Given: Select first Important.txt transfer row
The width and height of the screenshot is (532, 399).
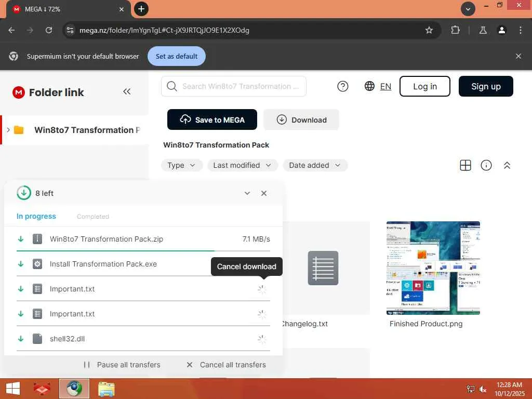Looking at the screenshot, I should point(143,289).
